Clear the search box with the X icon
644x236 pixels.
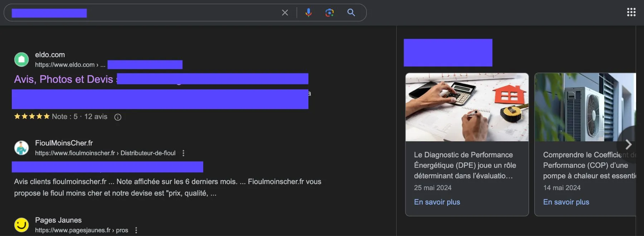click(x=285, y=13)
